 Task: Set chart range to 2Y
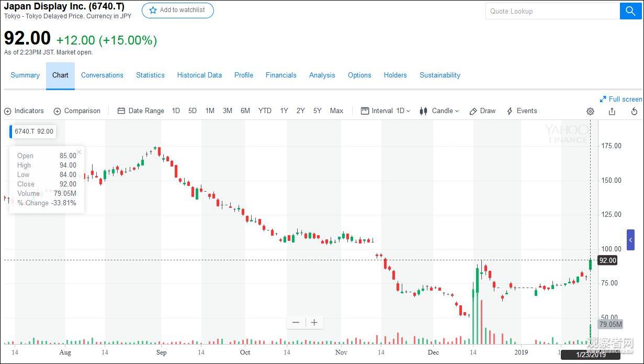pyautogui.click(x=301, y=111)
